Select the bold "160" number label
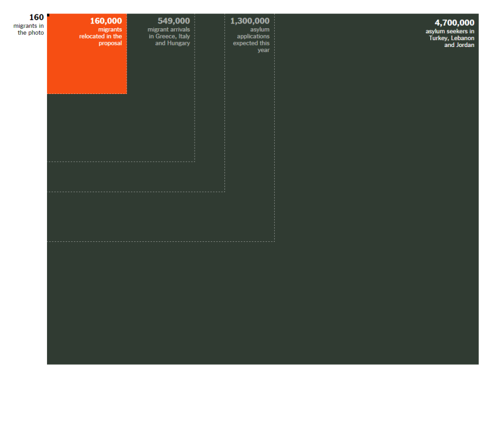 click(37, 18)
